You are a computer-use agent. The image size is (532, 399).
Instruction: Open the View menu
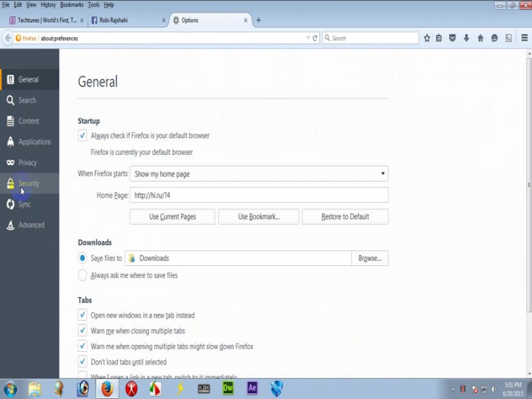(x=31, y=5)
